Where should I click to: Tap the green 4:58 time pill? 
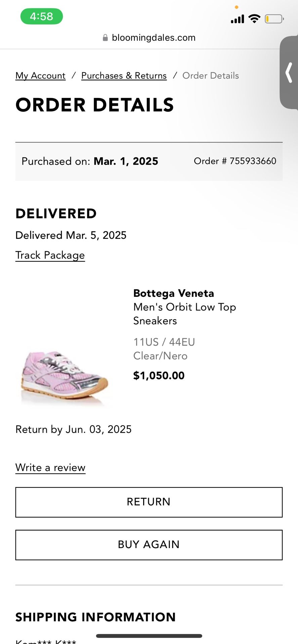41,16
